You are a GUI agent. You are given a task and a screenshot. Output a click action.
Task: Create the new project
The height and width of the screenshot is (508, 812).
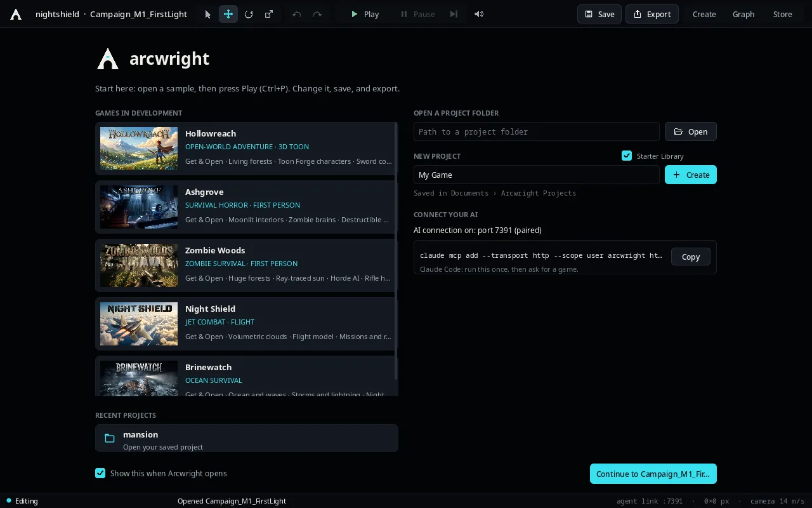click(691, 175)
